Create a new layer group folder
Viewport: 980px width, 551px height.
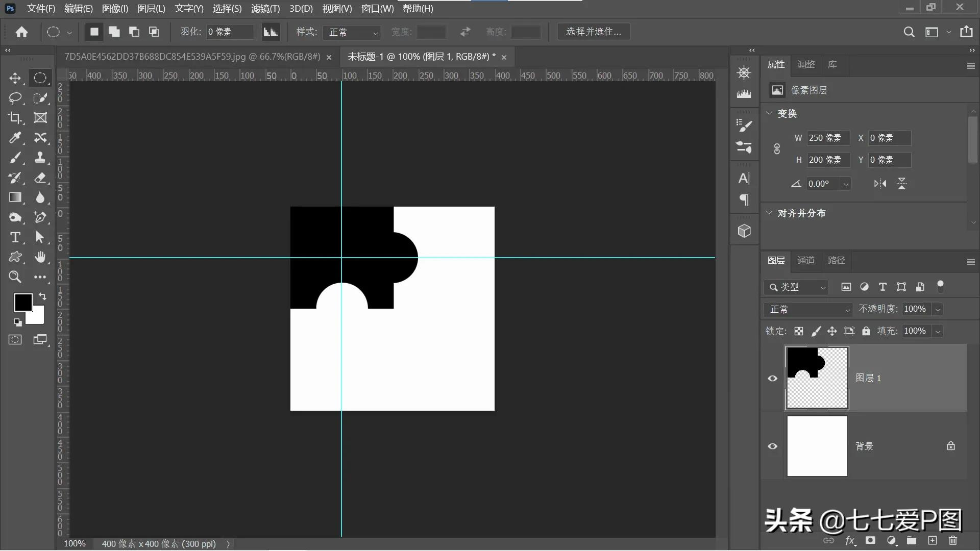click(912, 540)
